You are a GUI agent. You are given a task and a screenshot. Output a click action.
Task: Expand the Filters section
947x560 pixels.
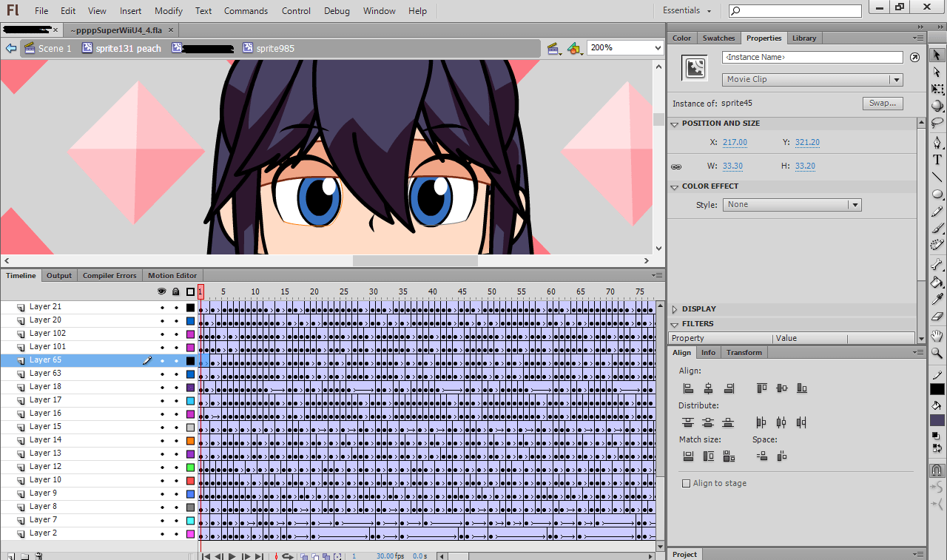(675, 324)
